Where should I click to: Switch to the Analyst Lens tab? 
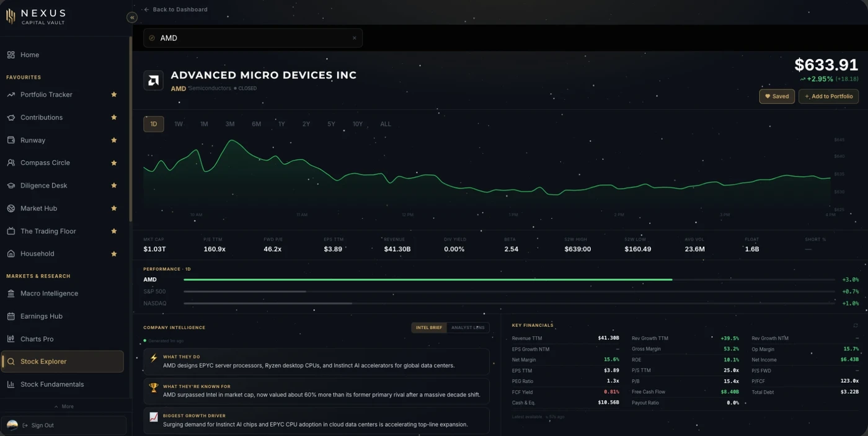[468, 327]
